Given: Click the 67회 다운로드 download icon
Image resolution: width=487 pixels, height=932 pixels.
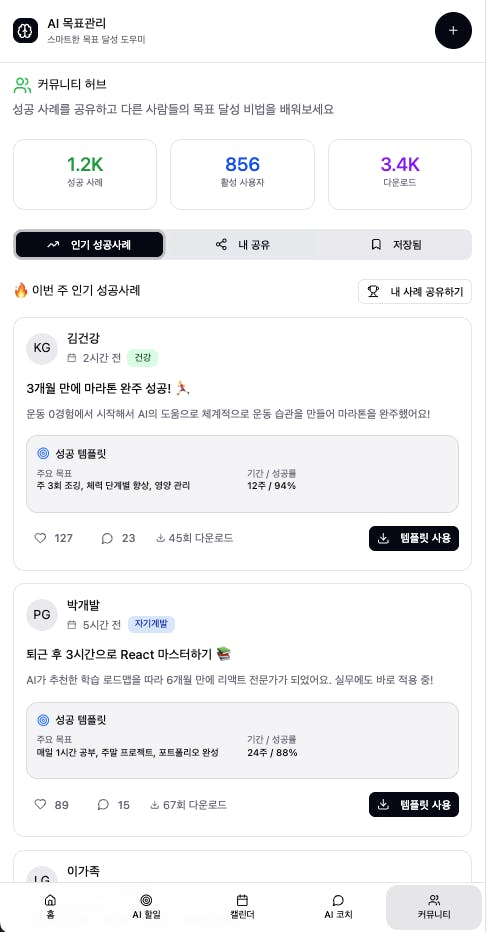Looking at the screenshot, I should coord(155,805).
